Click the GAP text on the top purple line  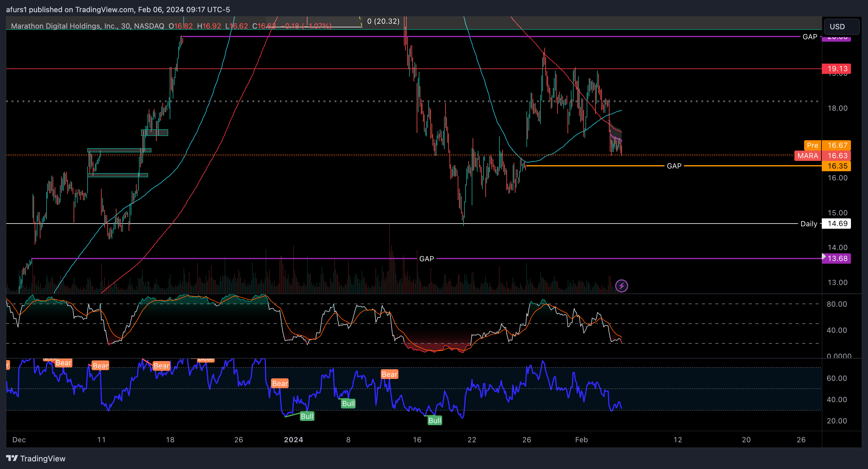coord(810,37)
